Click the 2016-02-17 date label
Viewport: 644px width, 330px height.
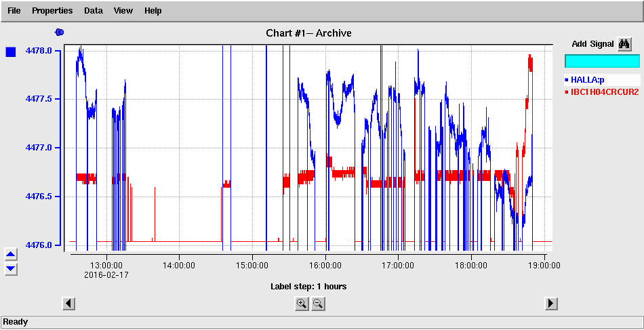(x=106, y=274)
